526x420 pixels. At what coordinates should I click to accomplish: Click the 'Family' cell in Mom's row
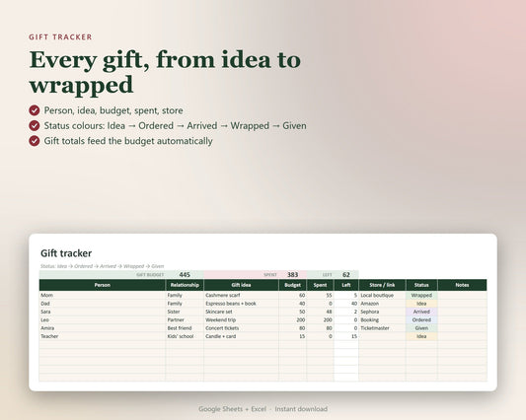(x=185, y=296)
